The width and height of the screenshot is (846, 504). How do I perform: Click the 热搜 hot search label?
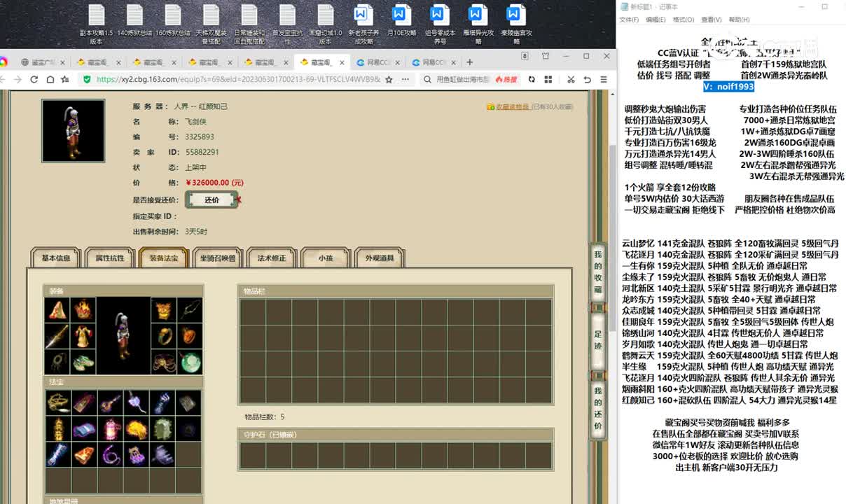click(506, 80)
